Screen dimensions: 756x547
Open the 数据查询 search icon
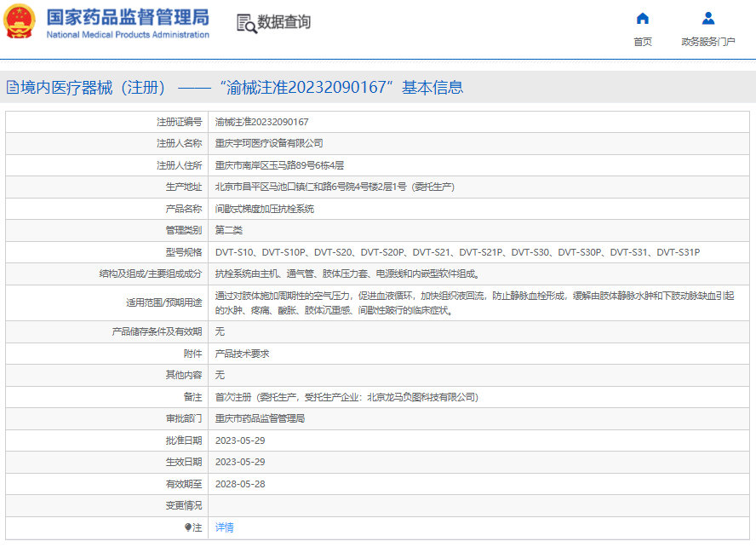(246, 23)
